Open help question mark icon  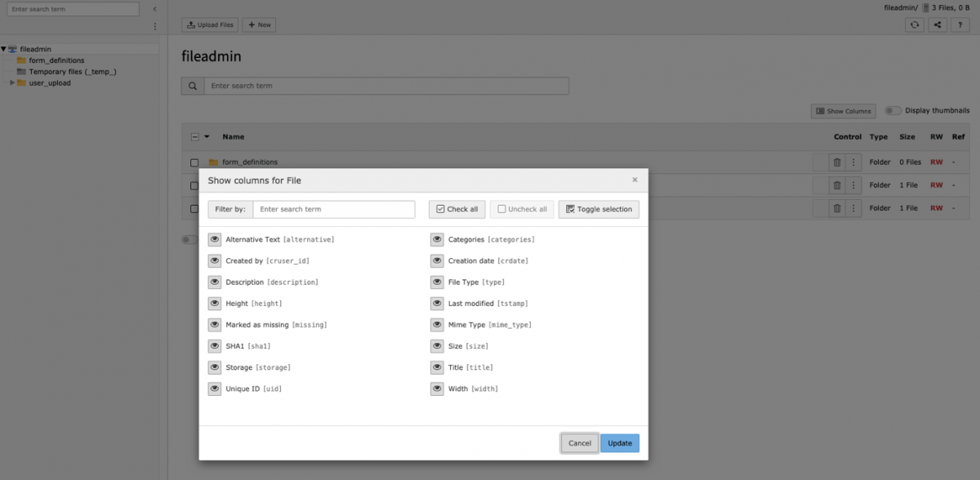tap(960, 24)
